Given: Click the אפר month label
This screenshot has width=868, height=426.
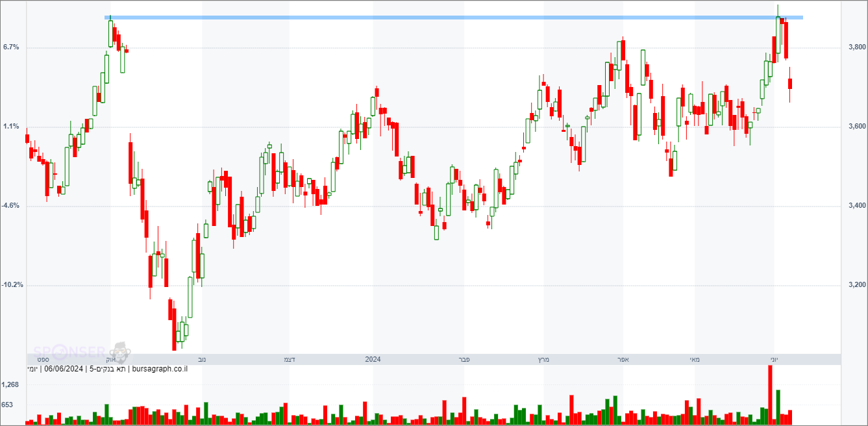Looking at the screenshot, I should click(x=623, y=359).
